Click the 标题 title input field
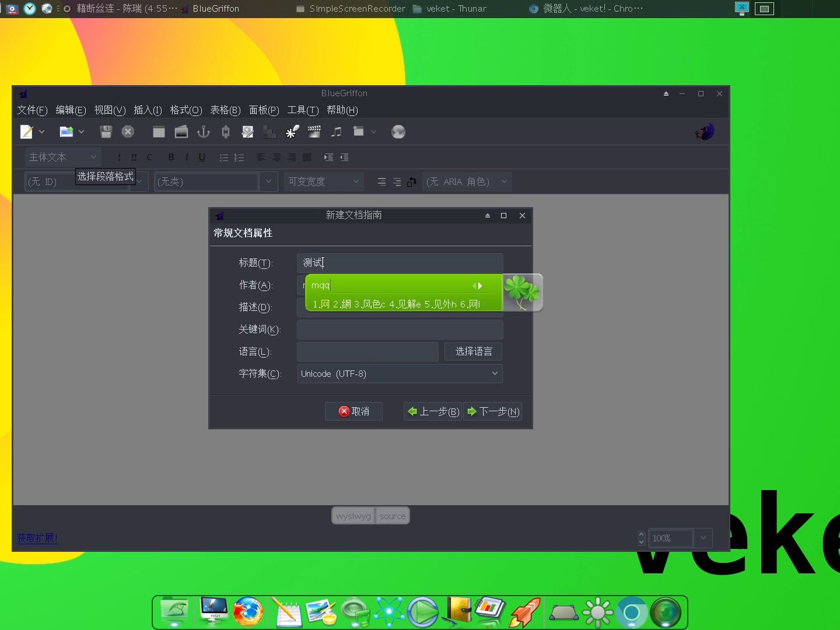840x630 pixels. pos(400,262)
